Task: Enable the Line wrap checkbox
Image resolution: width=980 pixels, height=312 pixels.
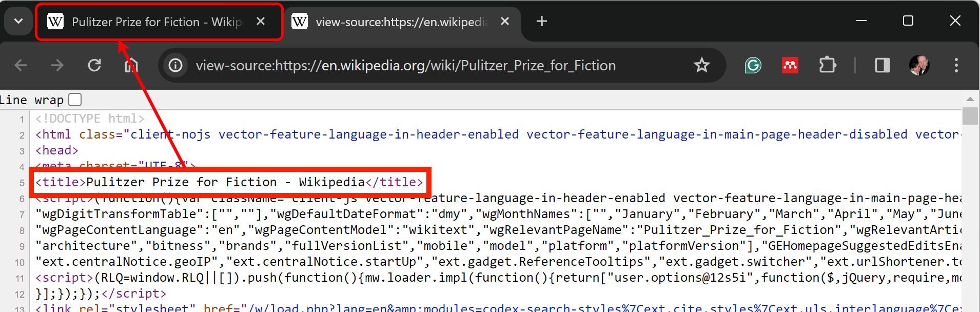Action: (x=75, y=100)
